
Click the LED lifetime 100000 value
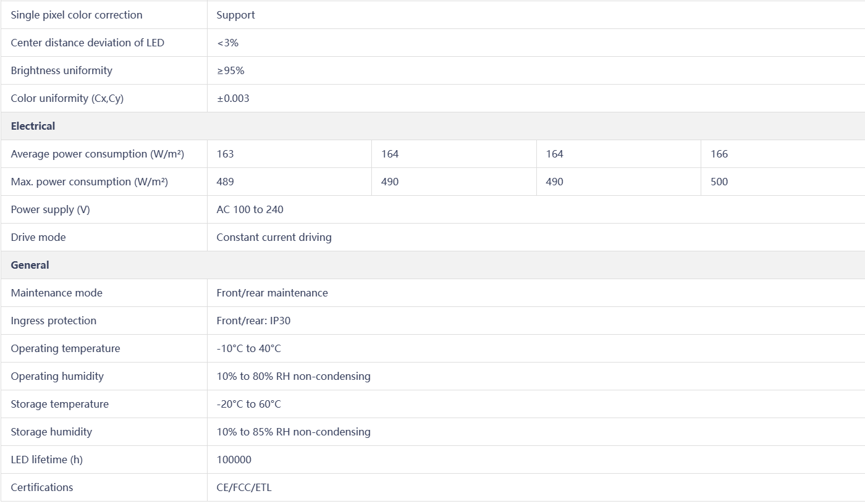coord(234,460)
